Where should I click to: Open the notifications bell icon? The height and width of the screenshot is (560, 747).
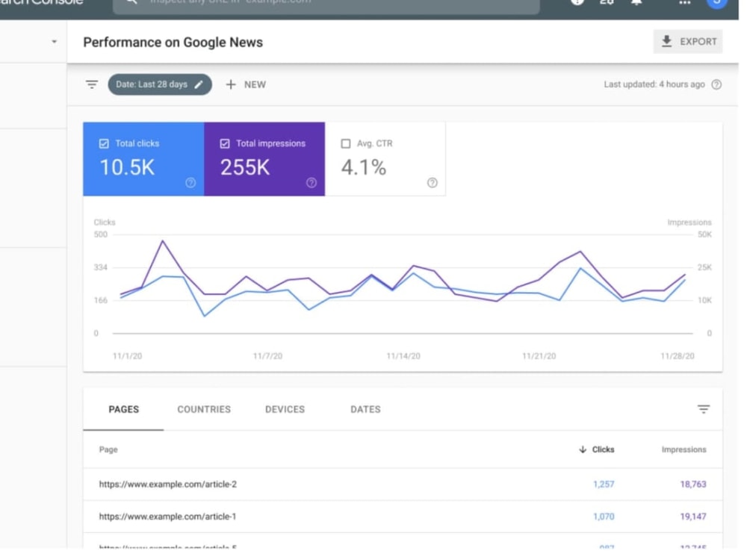(636, 2)
